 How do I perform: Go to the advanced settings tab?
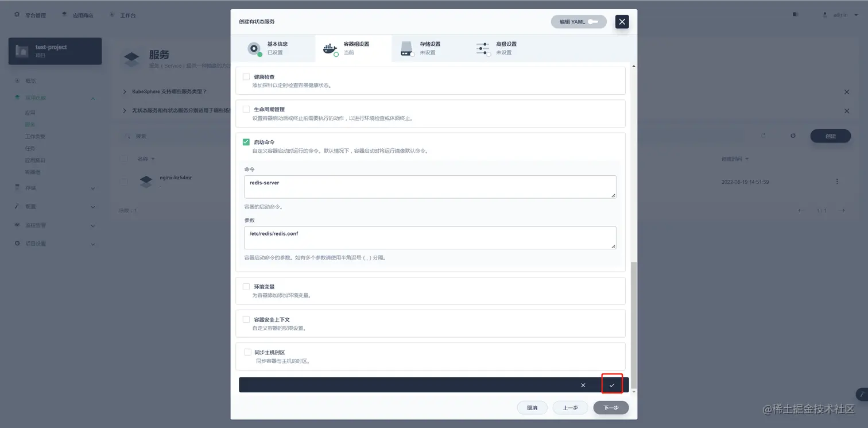click(x=506, y=48)
